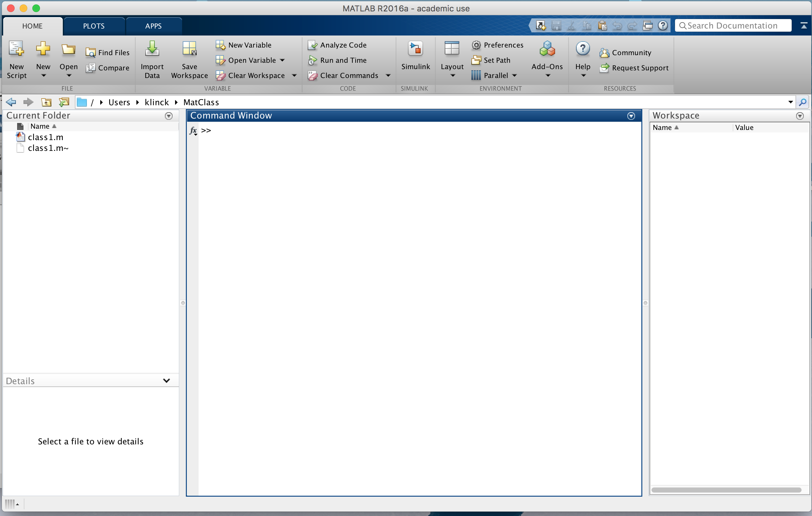Click the file type column header icon
Image resolution: width=812 pixels, height=516 pixels.
[20, 126]
